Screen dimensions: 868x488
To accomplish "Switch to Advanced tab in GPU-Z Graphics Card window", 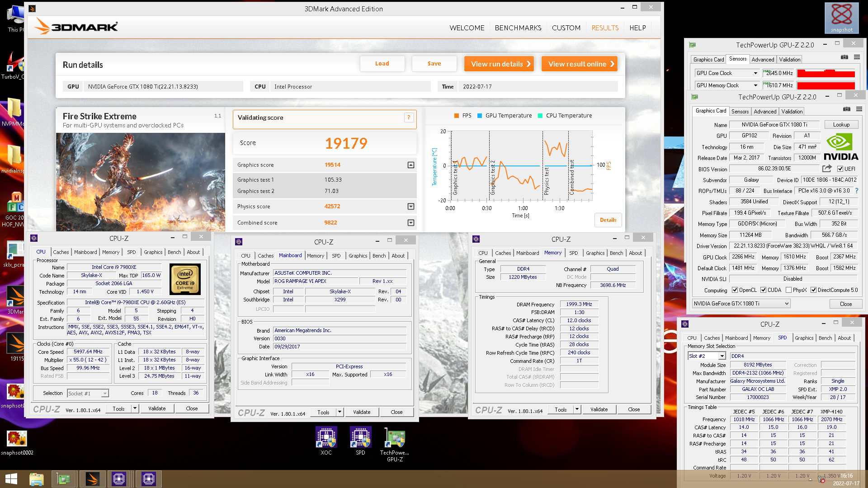I will [x=765, y=111].
